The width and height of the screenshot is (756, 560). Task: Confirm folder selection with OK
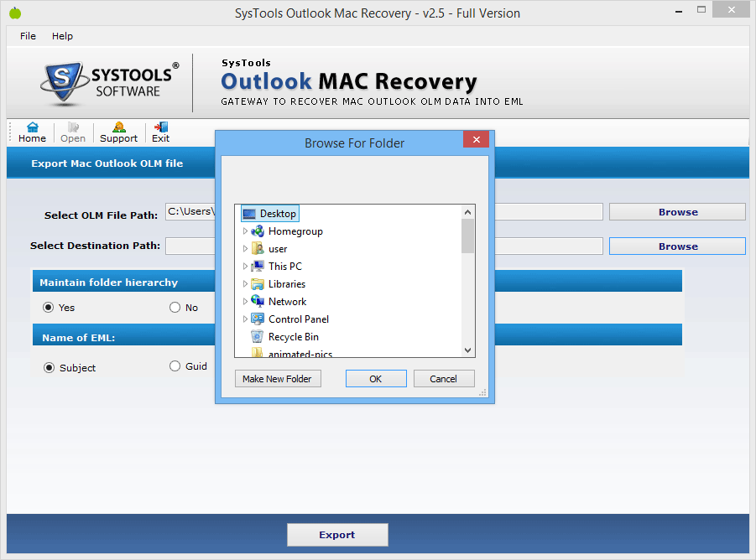point(376,379)
